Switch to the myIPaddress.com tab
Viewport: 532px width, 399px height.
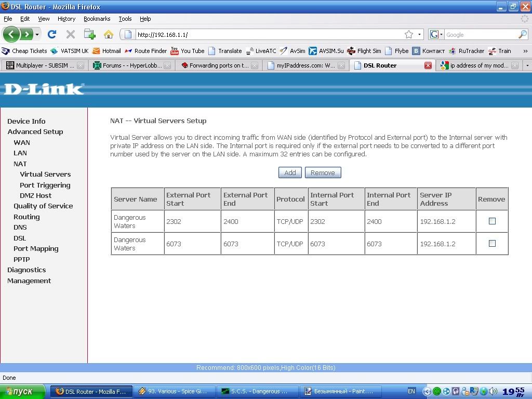pyautogui.click(x=306, y=65)
